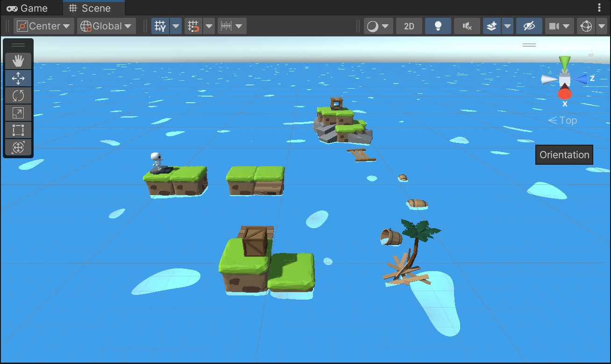Open the Scene view three-dot options menu
This screenshot has height=364, width=611.
coord(599,8)
